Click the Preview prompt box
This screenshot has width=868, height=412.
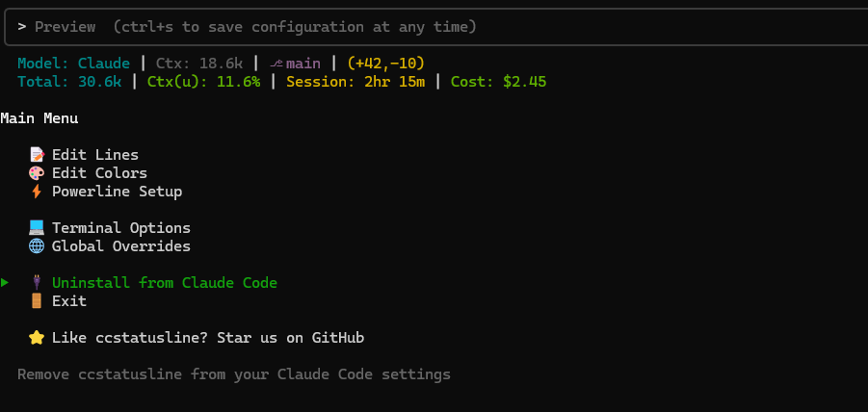[x=434, y=27]
